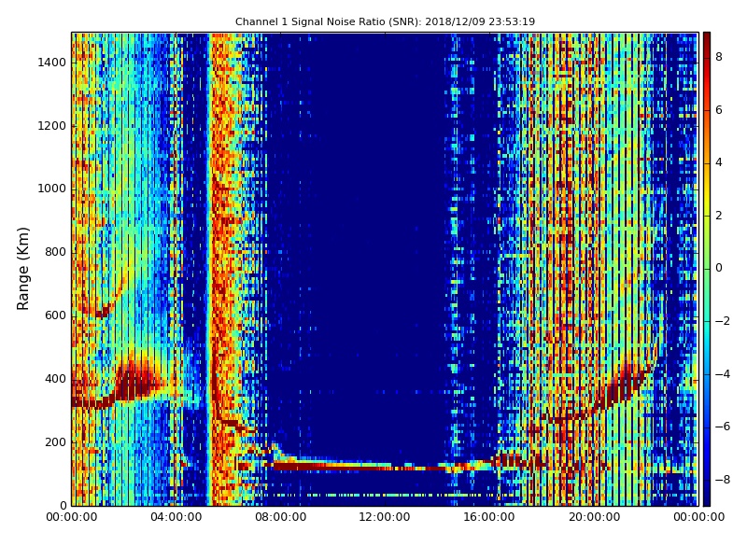
Task: Click the colorbar value 6 label
Action: (719, 110)
